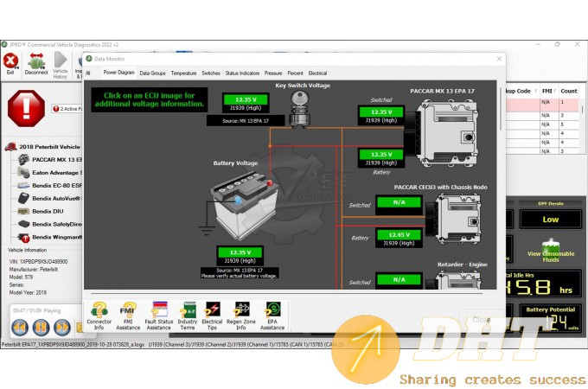588x389 pixels.
Task: Click the key switch image
Action: click(x=300, y=109)
